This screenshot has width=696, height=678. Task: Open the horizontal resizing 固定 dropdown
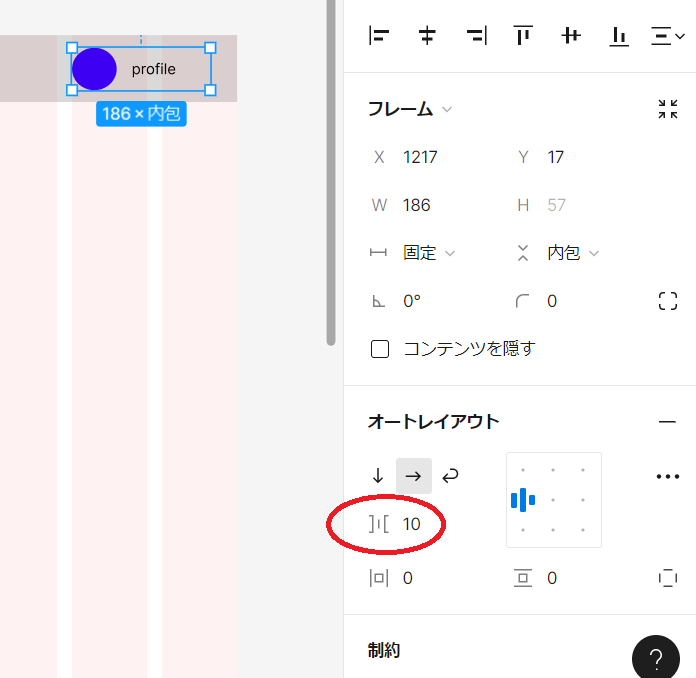pos(428,253)
